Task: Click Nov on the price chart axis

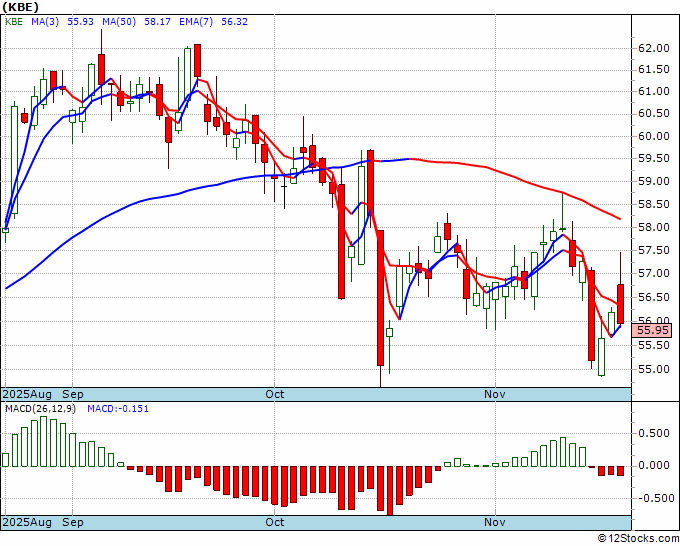Action: (495, 394)
